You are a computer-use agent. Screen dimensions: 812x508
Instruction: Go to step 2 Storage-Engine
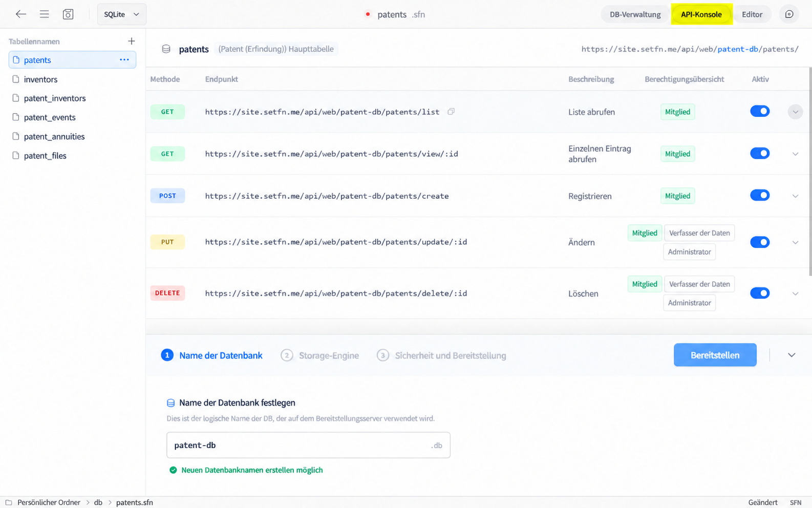click(319, 355)
